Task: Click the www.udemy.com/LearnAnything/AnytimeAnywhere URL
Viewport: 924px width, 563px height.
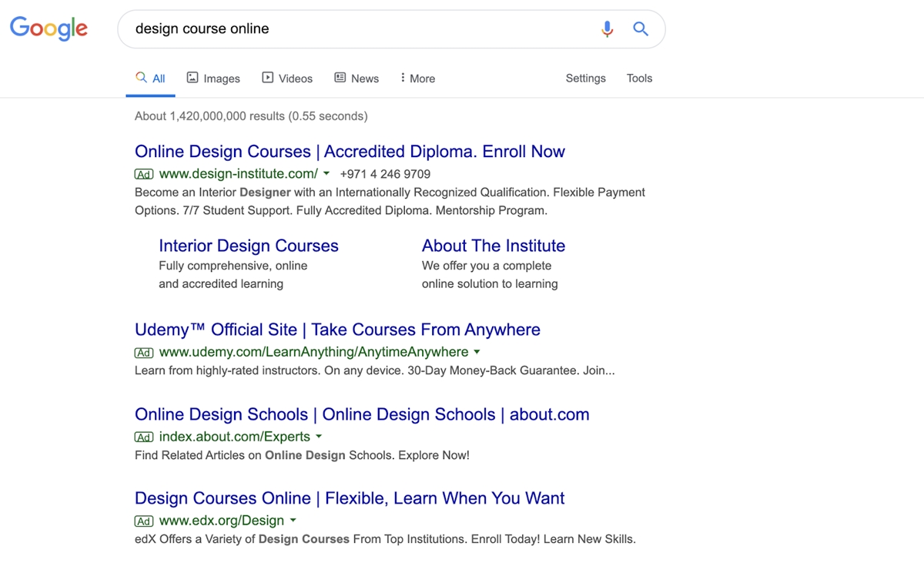Action: click(313, 352)
